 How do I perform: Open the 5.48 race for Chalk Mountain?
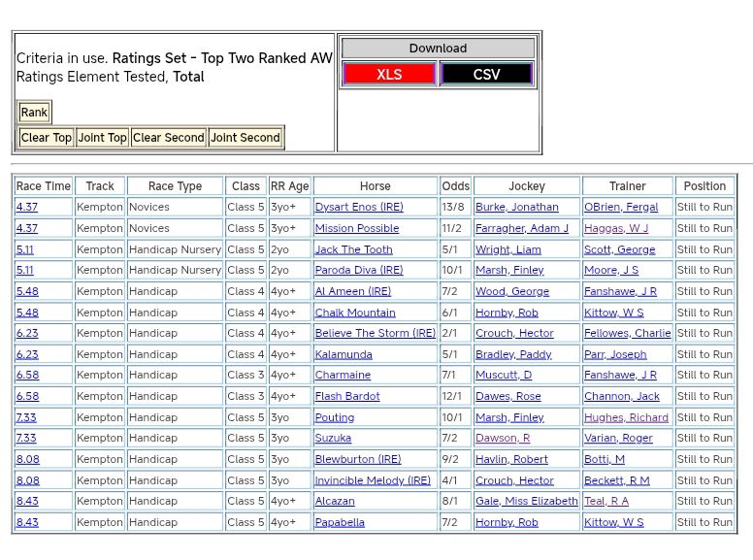(27, 313)
